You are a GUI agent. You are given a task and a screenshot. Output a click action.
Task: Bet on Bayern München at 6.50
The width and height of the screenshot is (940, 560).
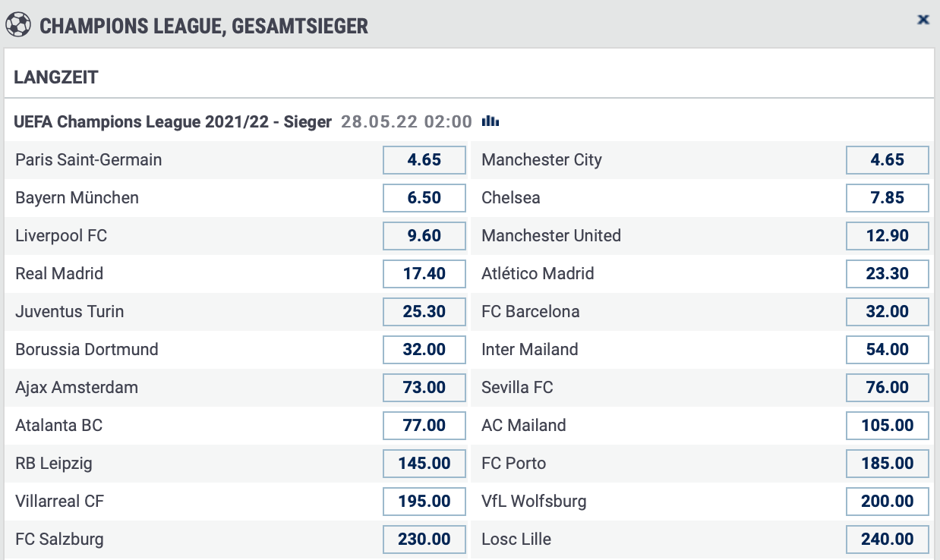point(424,198)
